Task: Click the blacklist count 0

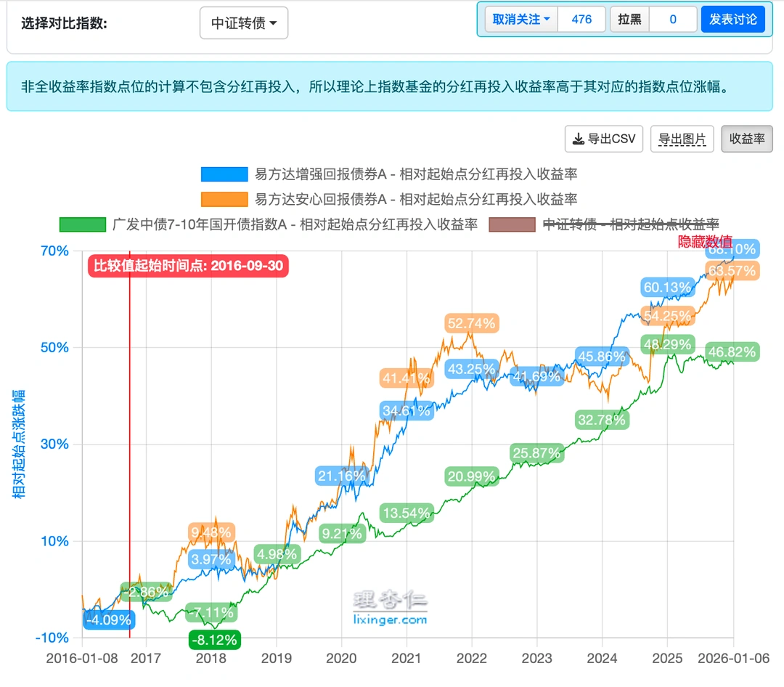Action: (673, 20)
